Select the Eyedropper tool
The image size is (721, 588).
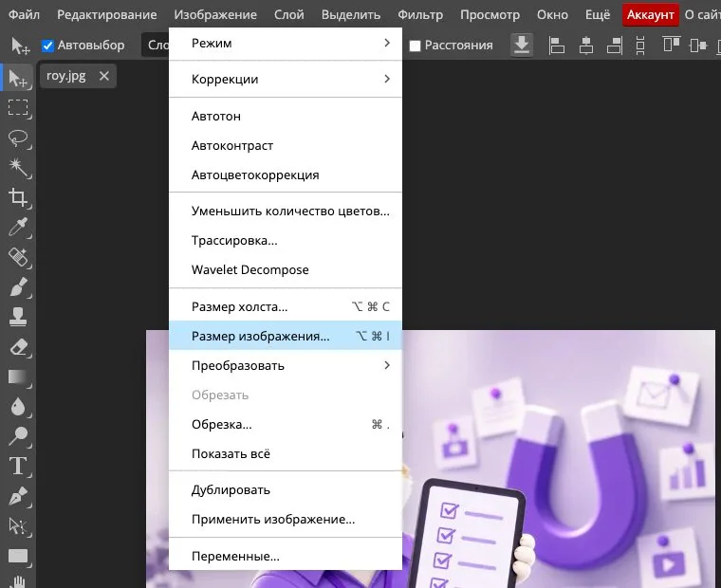(18, 228)
